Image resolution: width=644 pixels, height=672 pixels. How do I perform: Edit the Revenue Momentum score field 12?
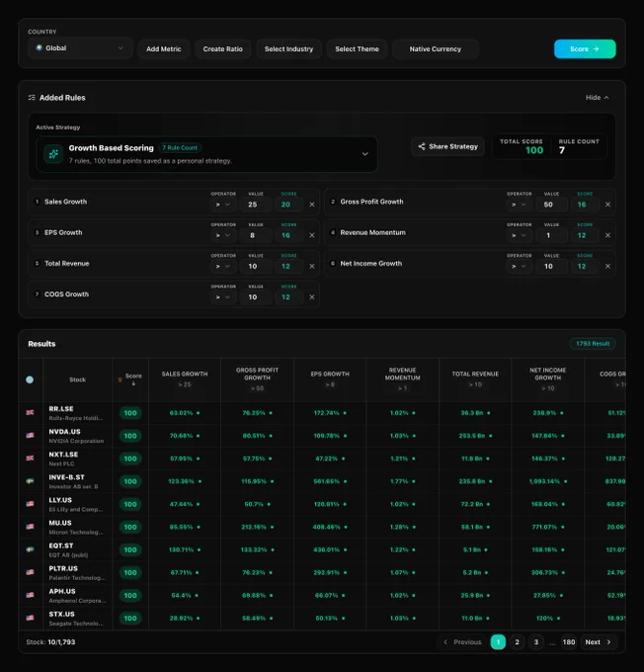(x=585, y=236)
